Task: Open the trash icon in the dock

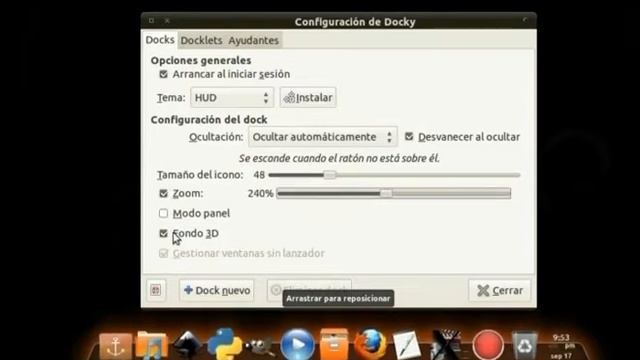Action: tap(524, 345)
